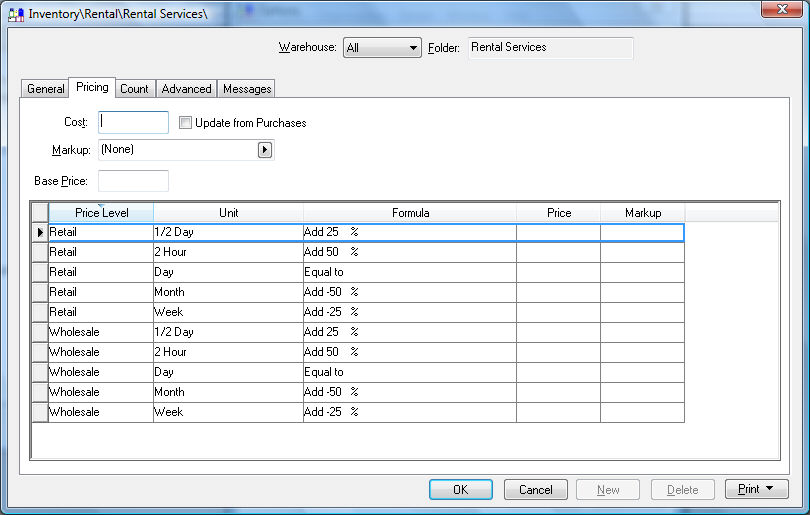The height and width of the screenshot is (515, 810).
Task: Expand the Markup selector arrow
Action: coord(265,150)
